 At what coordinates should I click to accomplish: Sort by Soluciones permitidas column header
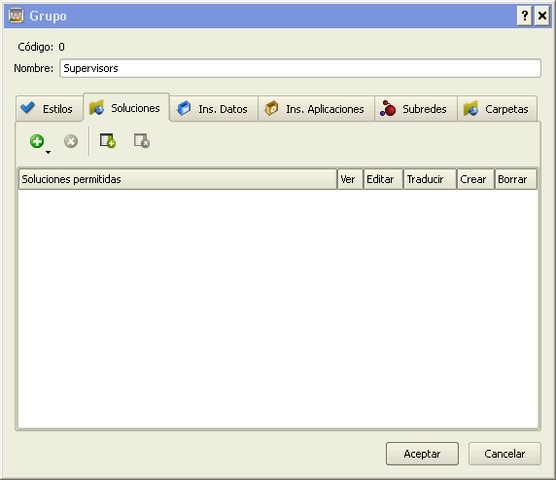click(177, 179)
